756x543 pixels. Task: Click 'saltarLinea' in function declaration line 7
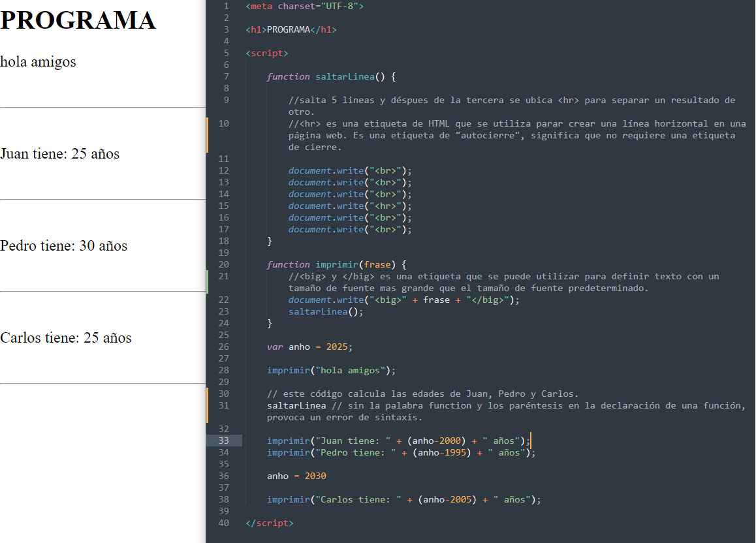coord(345,76)
